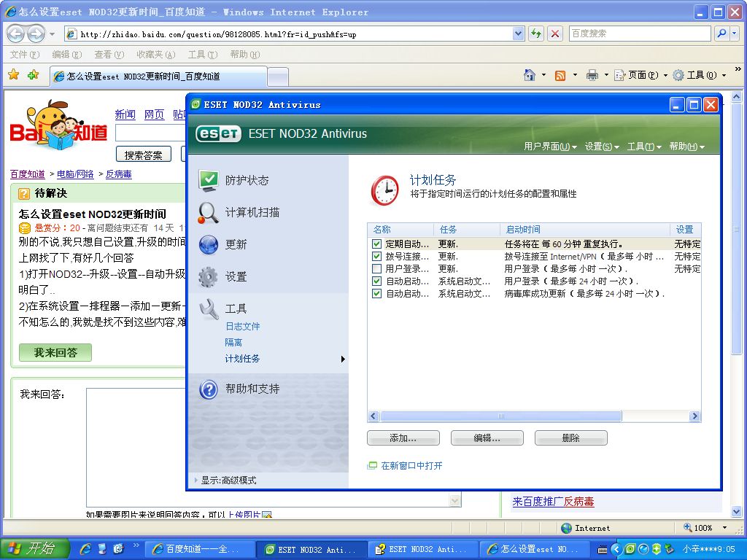Click the Protection Status (防护状态) monitor icon

[209, 180]
